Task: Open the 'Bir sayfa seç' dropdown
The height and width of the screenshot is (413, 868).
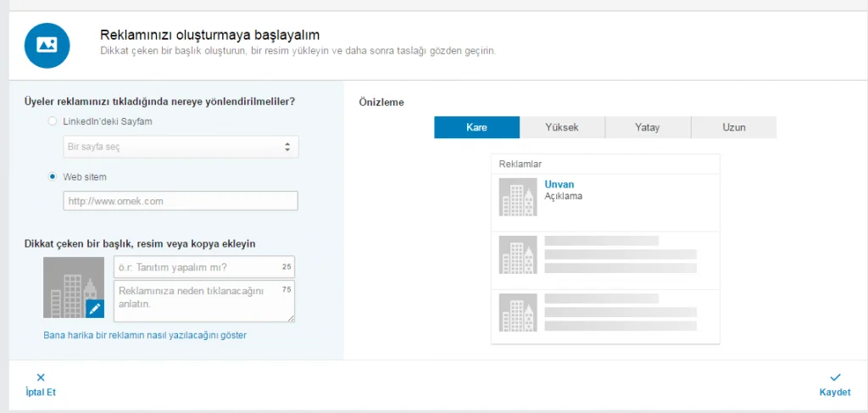Action: click(181, 148)
